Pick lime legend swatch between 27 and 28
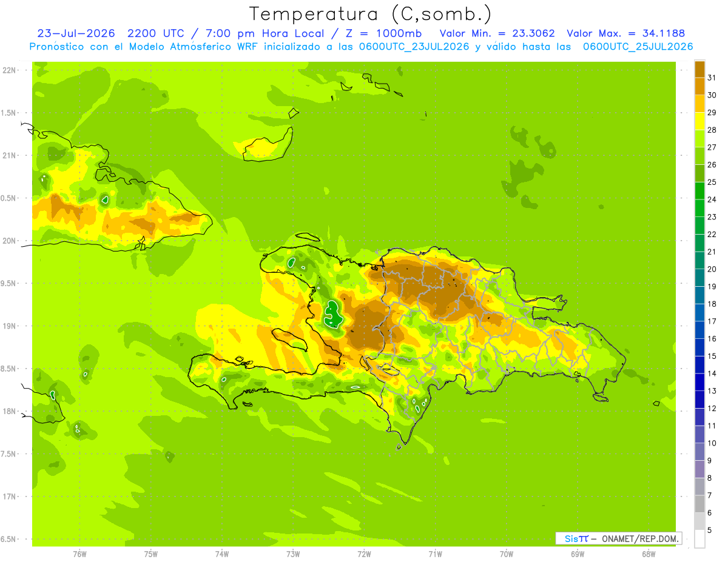 coord(699,139)
